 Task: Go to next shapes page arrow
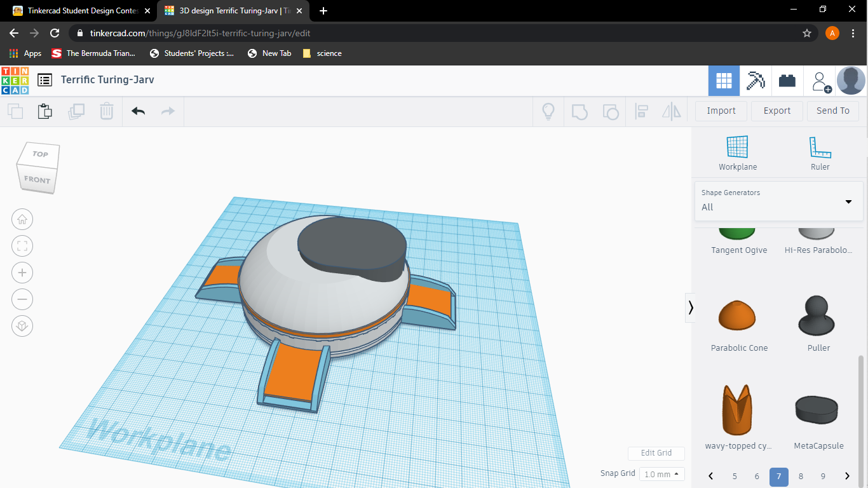847,476
